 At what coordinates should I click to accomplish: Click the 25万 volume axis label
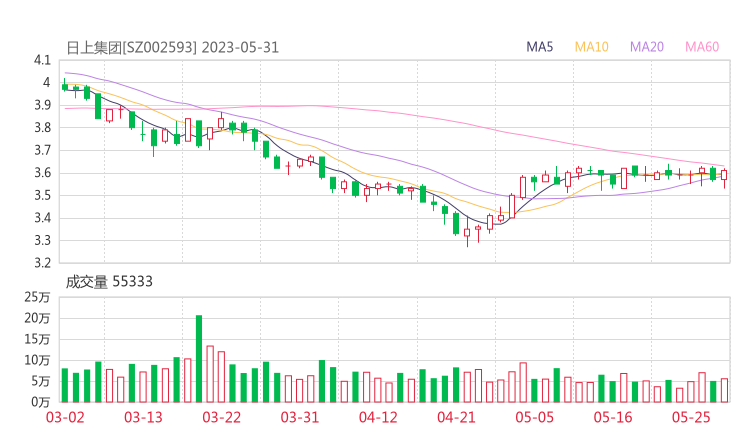pos(37,297)
